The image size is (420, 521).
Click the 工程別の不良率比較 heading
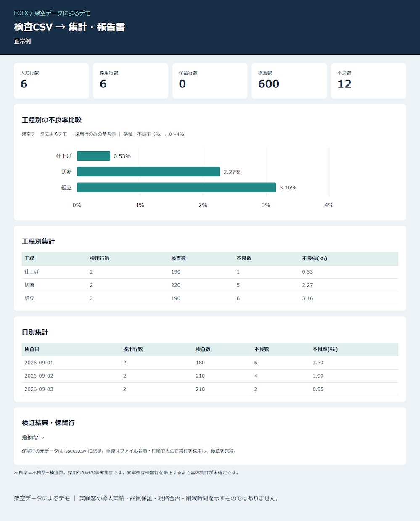(x=52, y=120)
